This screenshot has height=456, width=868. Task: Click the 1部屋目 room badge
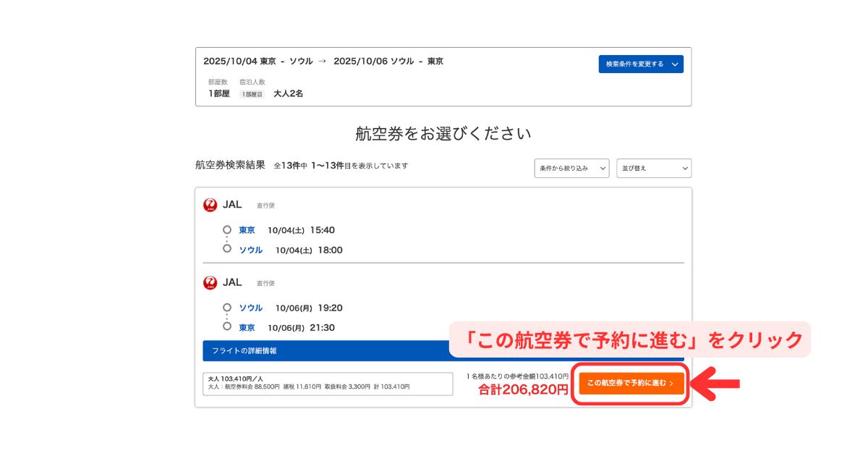click(252, 94)
